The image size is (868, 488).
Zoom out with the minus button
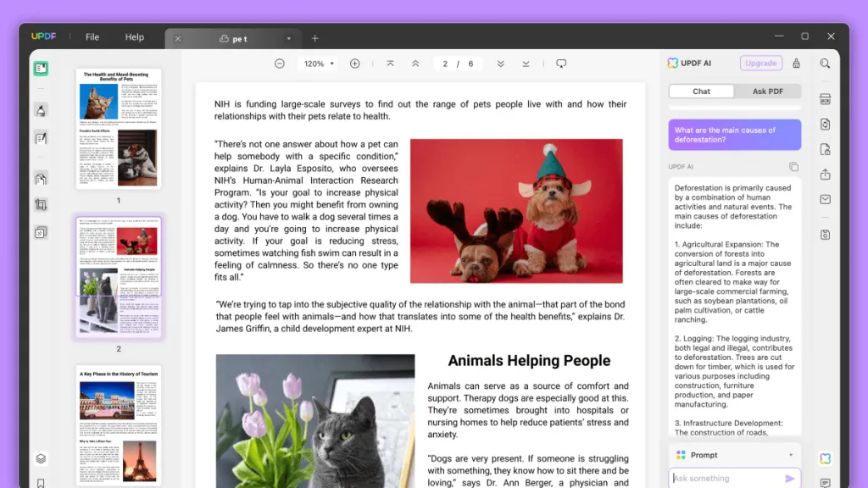pyautogui.click(x=280, y=64)
